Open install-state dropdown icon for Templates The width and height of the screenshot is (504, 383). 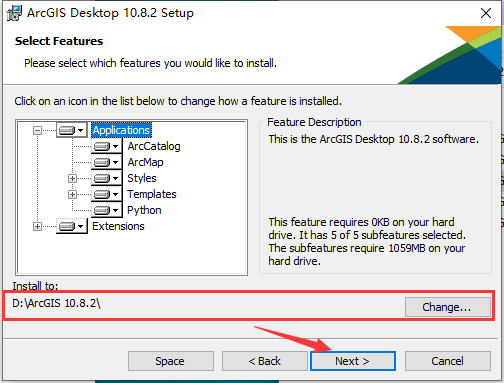[x=106, y=194]
